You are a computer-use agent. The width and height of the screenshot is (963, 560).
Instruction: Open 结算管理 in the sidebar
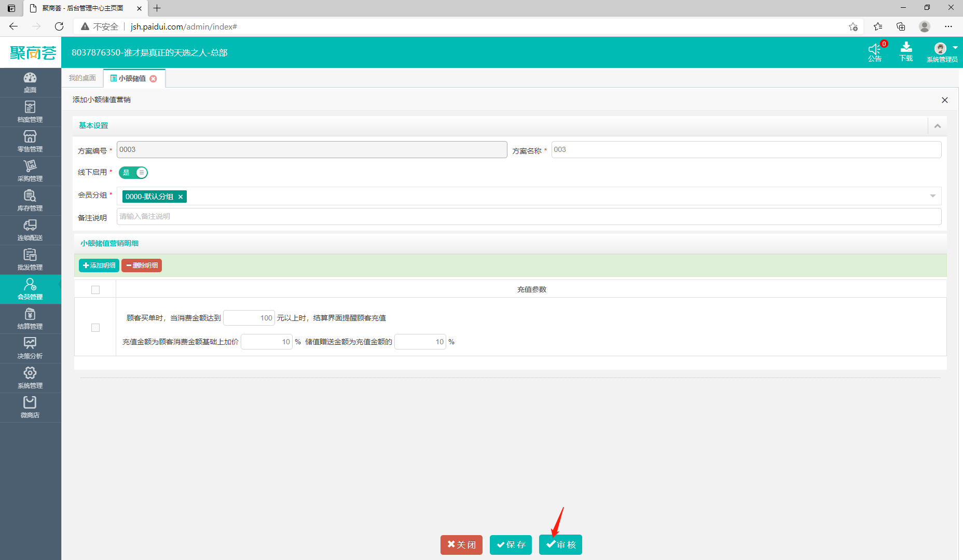[x=30, y=319]
